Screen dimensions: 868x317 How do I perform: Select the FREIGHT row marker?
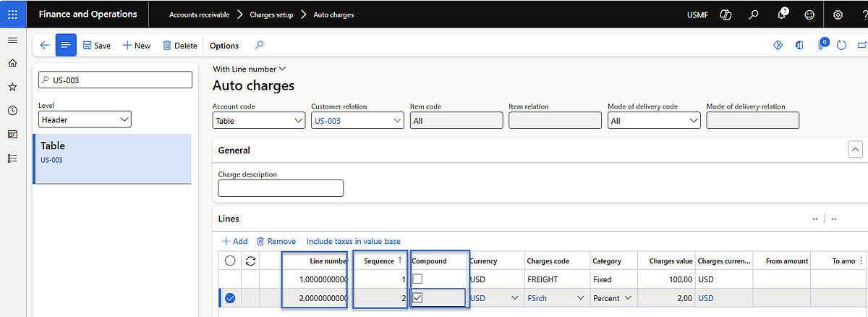pyautogui.click(x=230, y=279)
